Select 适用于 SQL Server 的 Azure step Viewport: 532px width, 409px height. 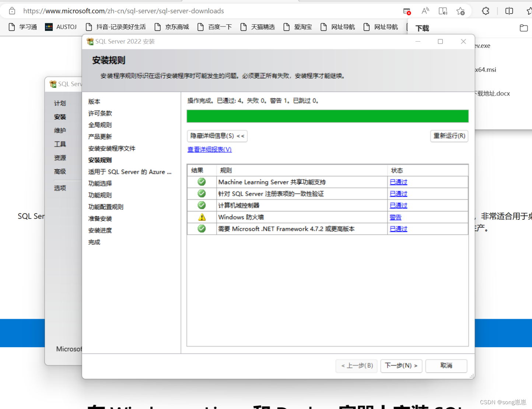click(x=130, y=172)
